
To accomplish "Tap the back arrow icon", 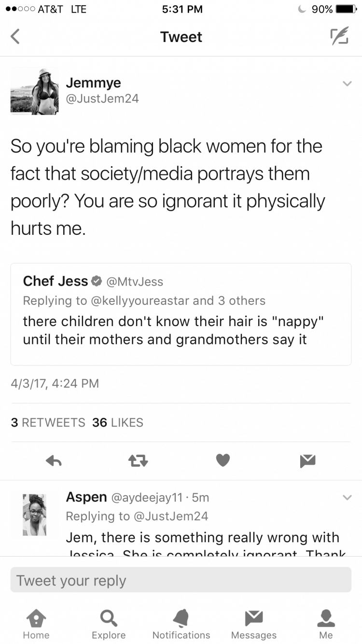I will click(x=15, y=36).
